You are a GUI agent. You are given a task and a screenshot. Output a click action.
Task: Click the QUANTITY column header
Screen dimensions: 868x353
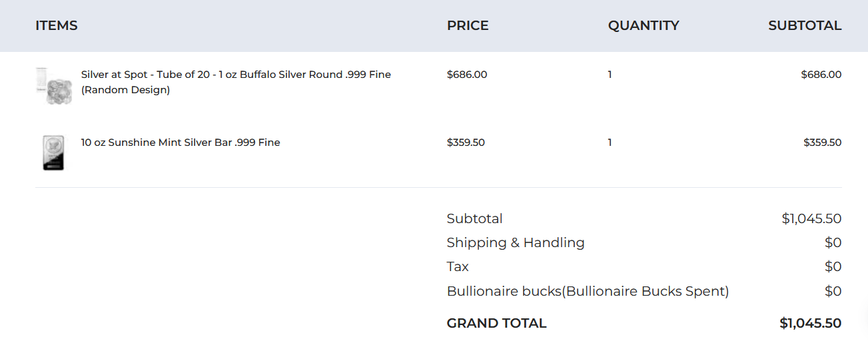[x=644, y=26]
